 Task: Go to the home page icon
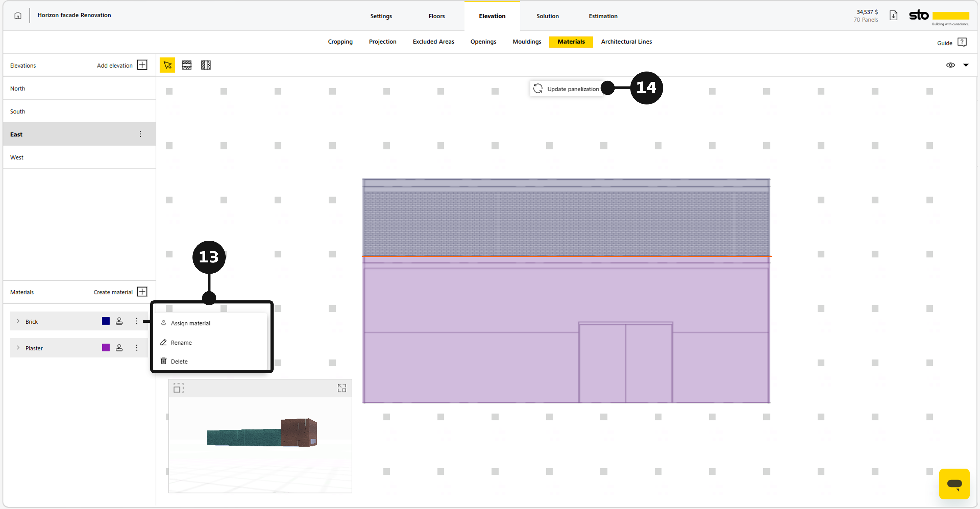pos(17,16)
